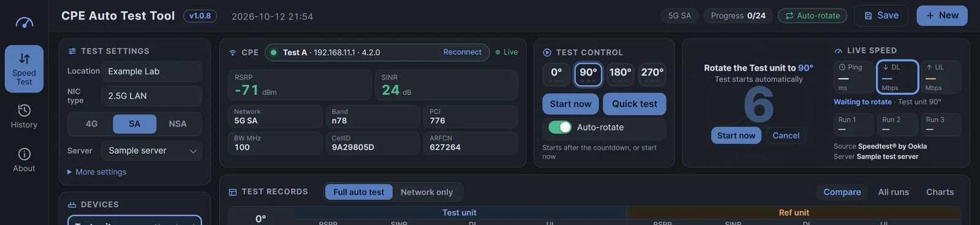The width and height of the screenshot is (980, 225).
Task: Click the Band n78 cell
Action: pyautogui.click(x=372, y=116)
